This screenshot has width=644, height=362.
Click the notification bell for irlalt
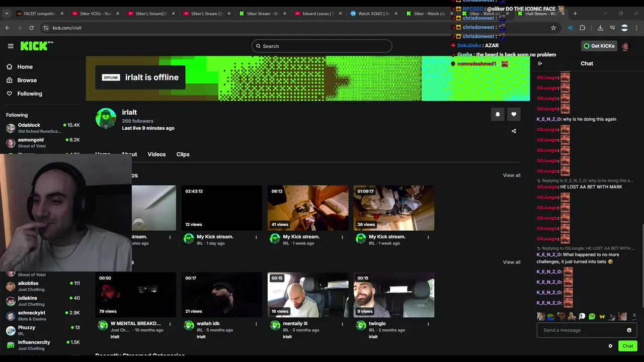tap(498, 114)
